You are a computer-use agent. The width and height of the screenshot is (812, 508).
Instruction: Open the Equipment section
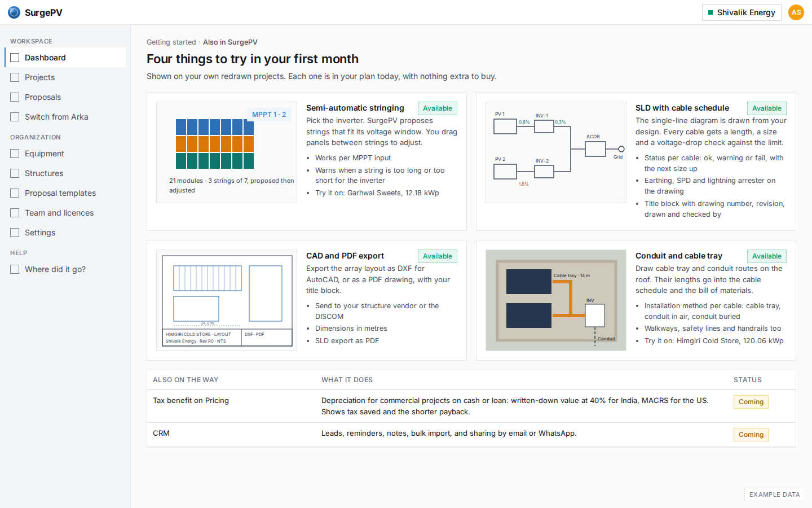click(x=65, y=154)
